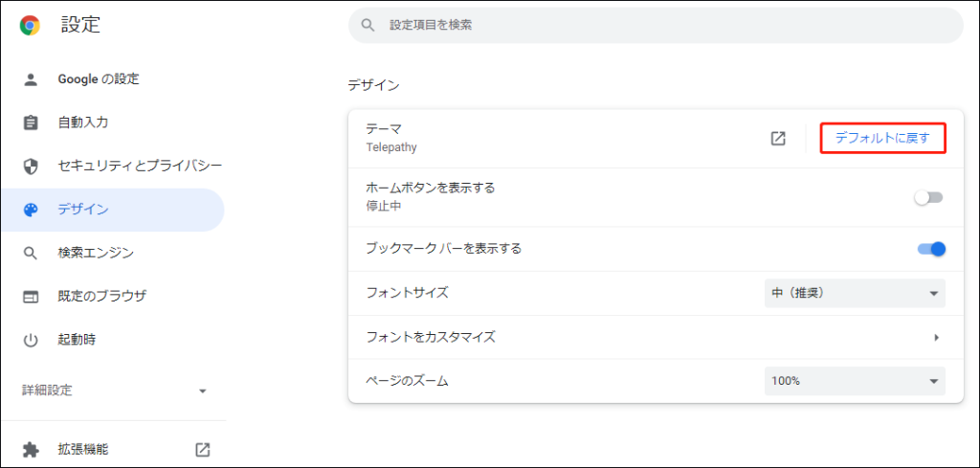The width and height of the screenshot is (980, 468).
Task: Click the Chrome logo icon
Action: 30,26
